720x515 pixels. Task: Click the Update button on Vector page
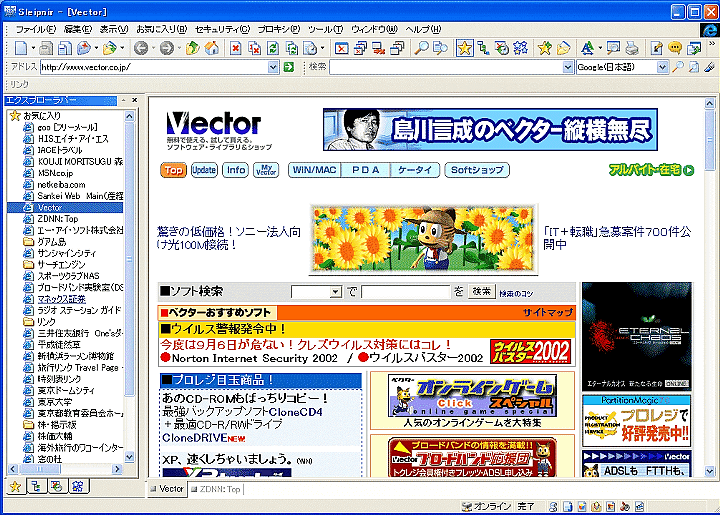[x=204, y=170]
